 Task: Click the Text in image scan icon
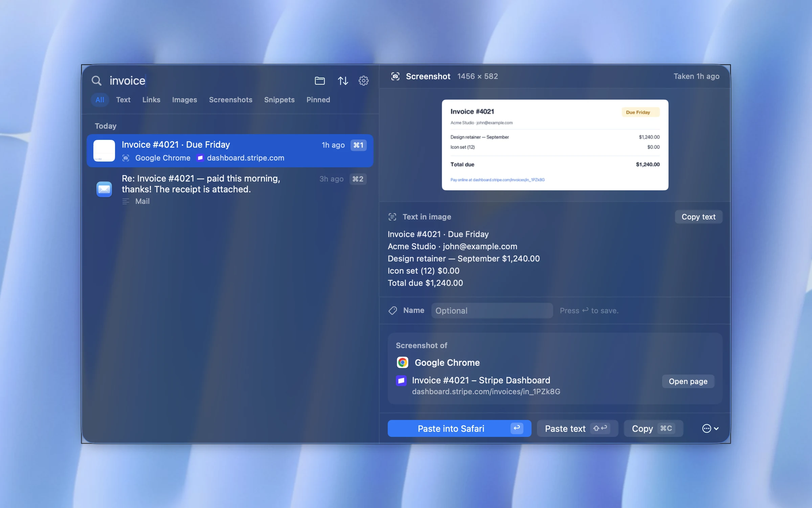[x=392, y=217]
